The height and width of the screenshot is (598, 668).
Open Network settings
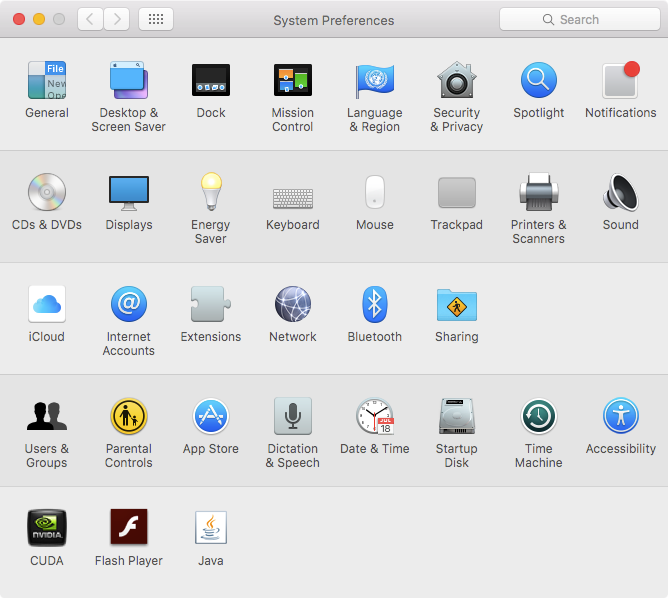(293, 305)
